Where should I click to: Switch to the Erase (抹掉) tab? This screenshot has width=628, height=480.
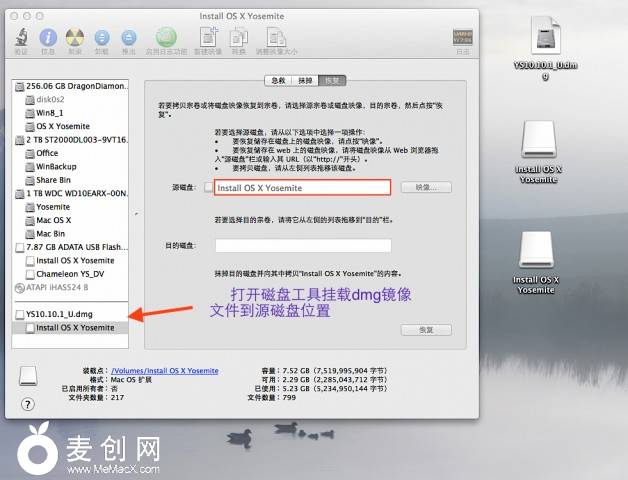[x=305, y=79]
